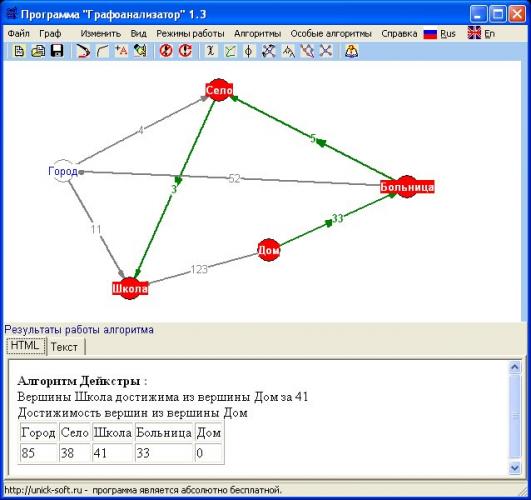Click the help icon at toolbar end
Image resolution: width=531 pixels, height=500 pixels.
[x=352, y=51]
